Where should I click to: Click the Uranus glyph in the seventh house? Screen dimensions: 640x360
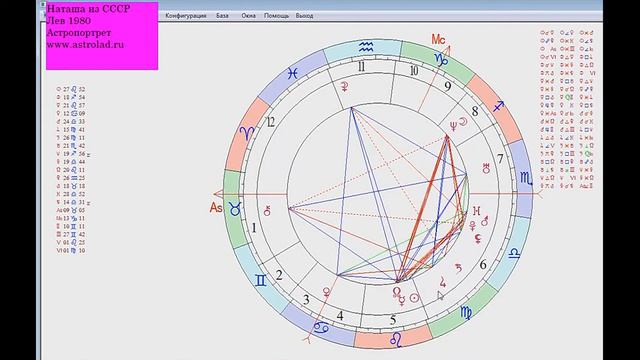tap(486, 168)
